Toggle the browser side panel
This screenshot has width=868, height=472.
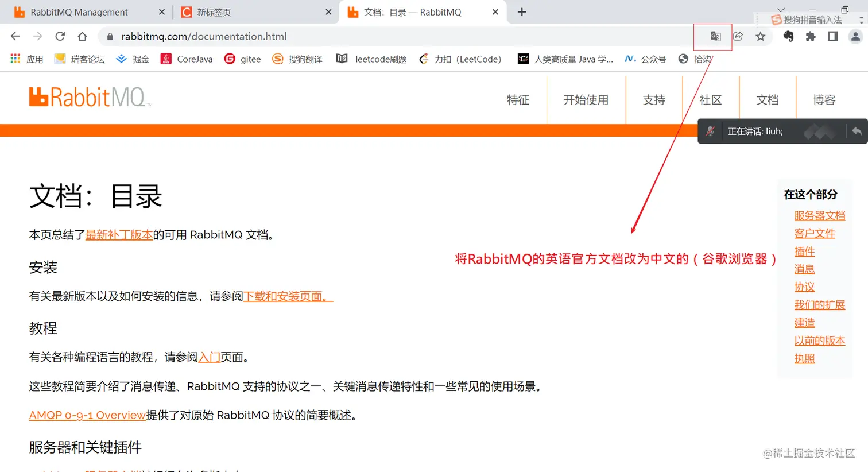[x=833, y=36]
